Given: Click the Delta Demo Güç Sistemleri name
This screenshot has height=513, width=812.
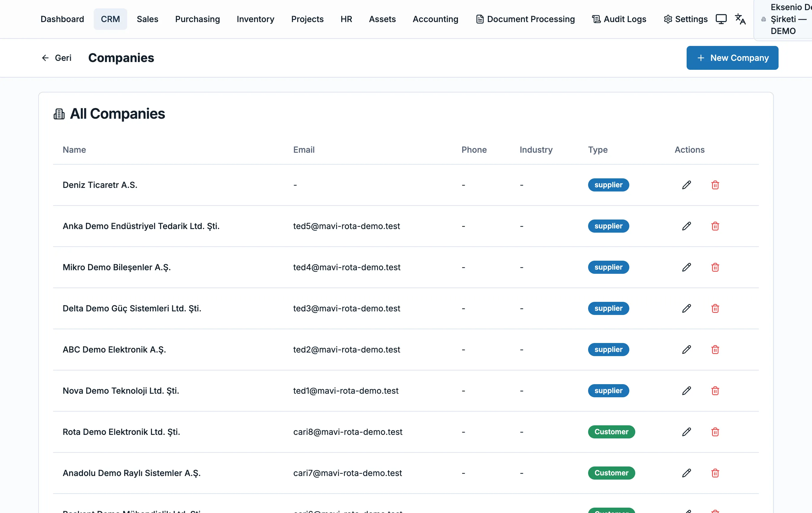Looking at the screenshot, I should coord(132,308).
